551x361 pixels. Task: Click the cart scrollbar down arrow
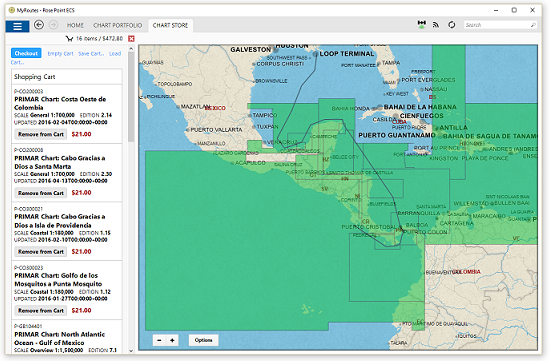pyautogui.click(x=131, y=350)
